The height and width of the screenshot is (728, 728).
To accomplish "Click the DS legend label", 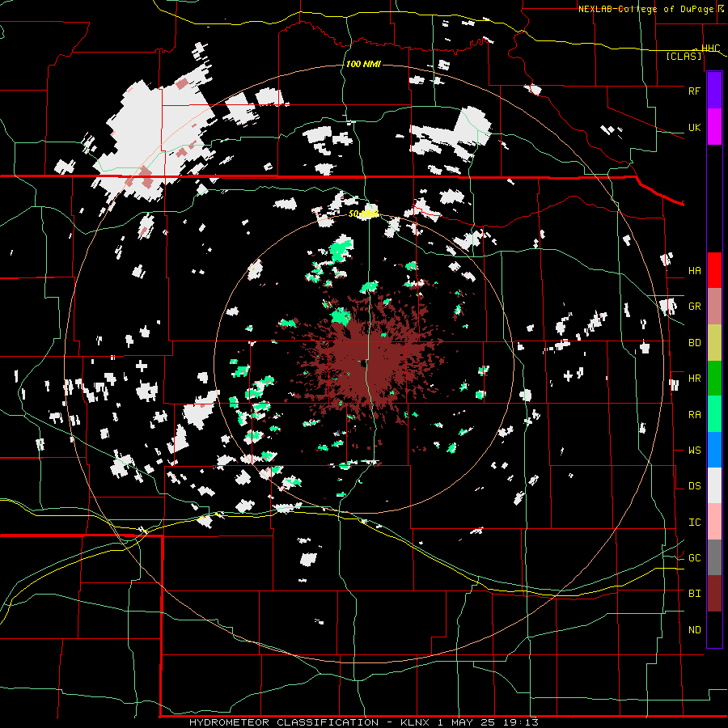I will coord(694,486).
